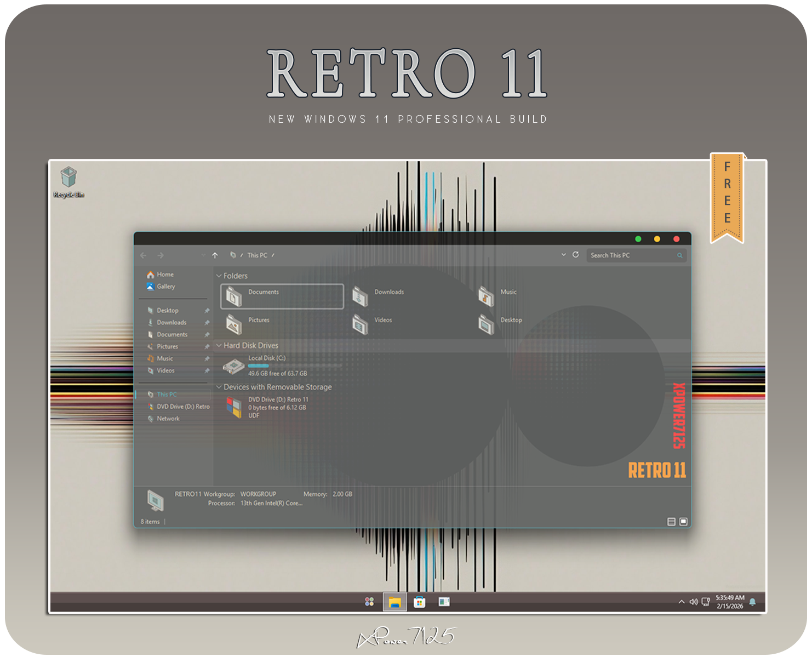Click the volume icon in system tray
Viewport: 812px width, 657px height.
click(x=694, y=602)
